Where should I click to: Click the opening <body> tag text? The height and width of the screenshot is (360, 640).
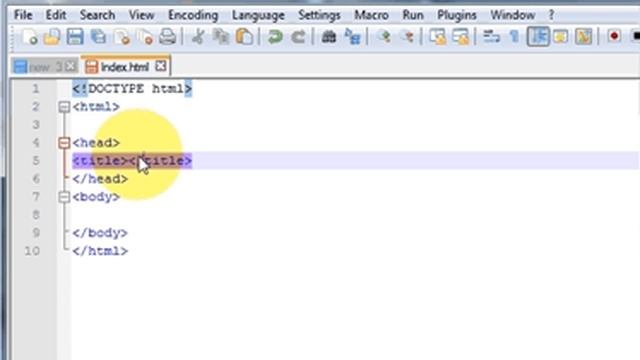(96, 197)
